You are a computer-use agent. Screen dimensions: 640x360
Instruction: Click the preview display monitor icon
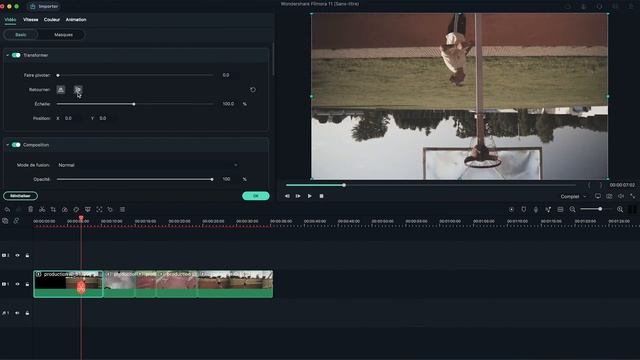click(598, 196)
